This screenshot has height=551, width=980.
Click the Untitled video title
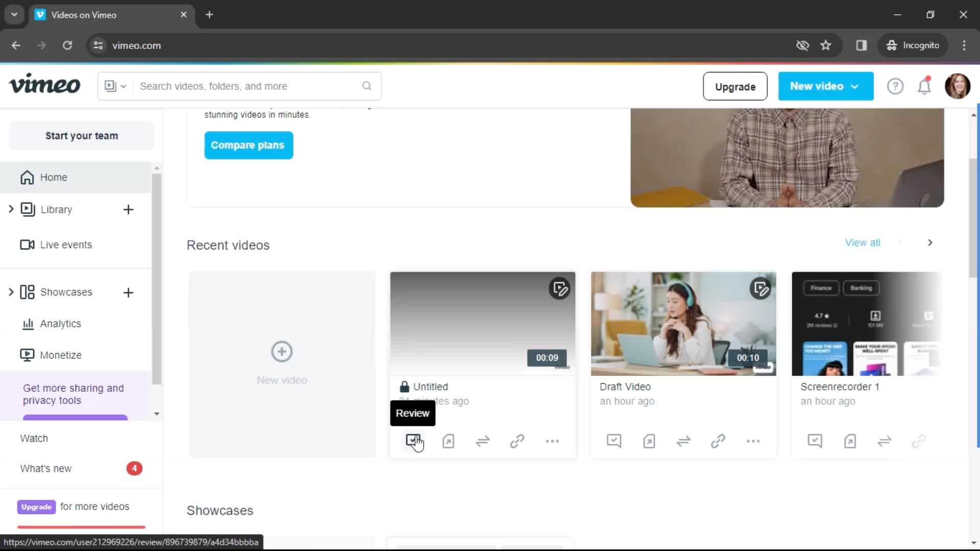tap(430, 387)
